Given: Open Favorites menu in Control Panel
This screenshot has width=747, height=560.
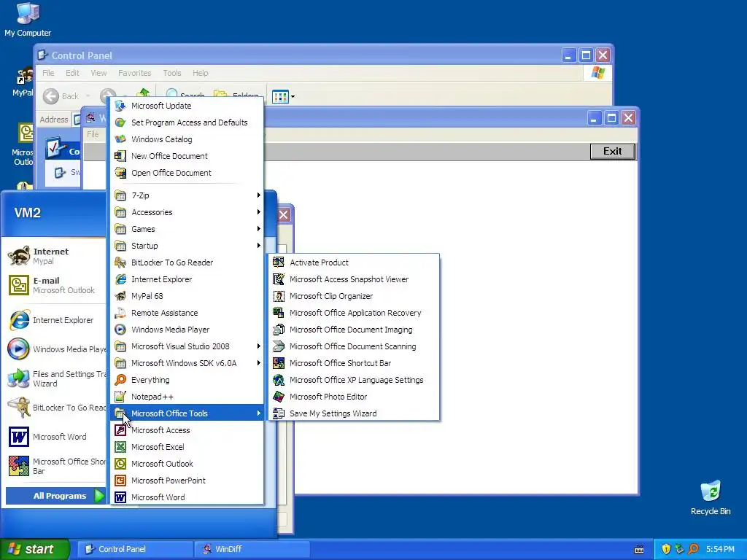Looking at the screenshot, I should (135, 73).
